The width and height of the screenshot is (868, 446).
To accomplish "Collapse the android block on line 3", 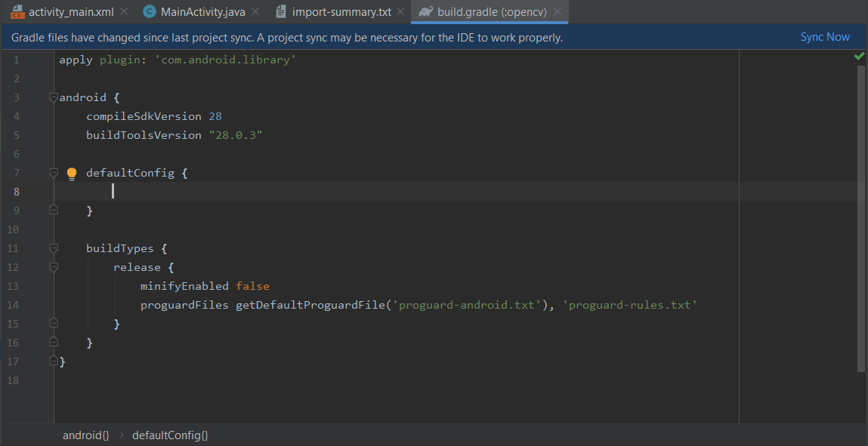I will [x=53, y=98].
